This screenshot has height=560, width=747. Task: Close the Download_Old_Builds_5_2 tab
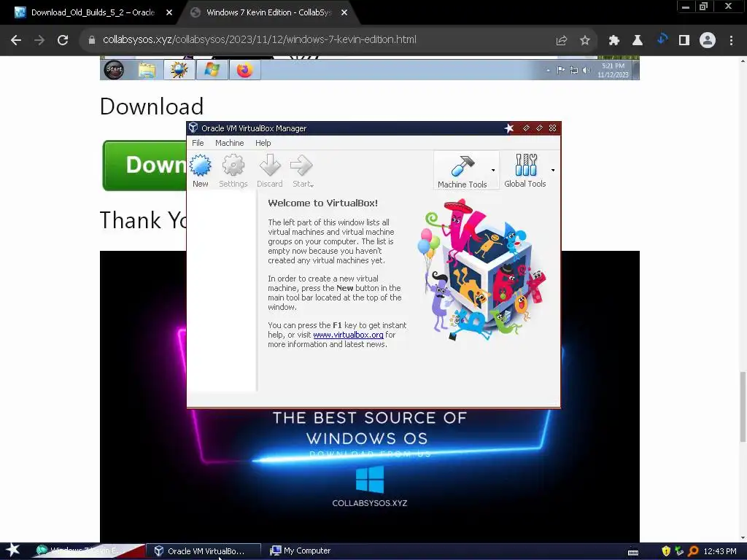(x=169, y=13)
